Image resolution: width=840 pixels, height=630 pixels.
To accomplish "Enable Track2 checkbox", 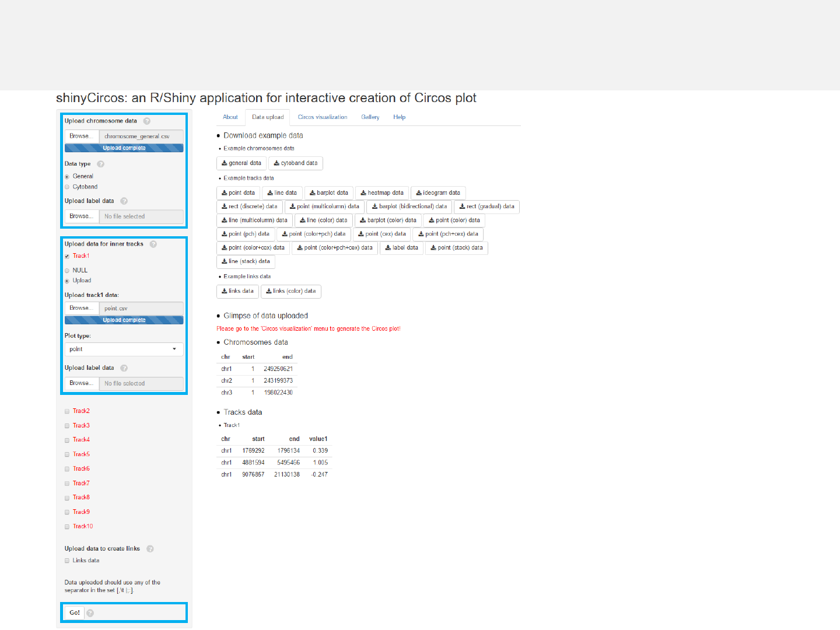I will 67,412.
